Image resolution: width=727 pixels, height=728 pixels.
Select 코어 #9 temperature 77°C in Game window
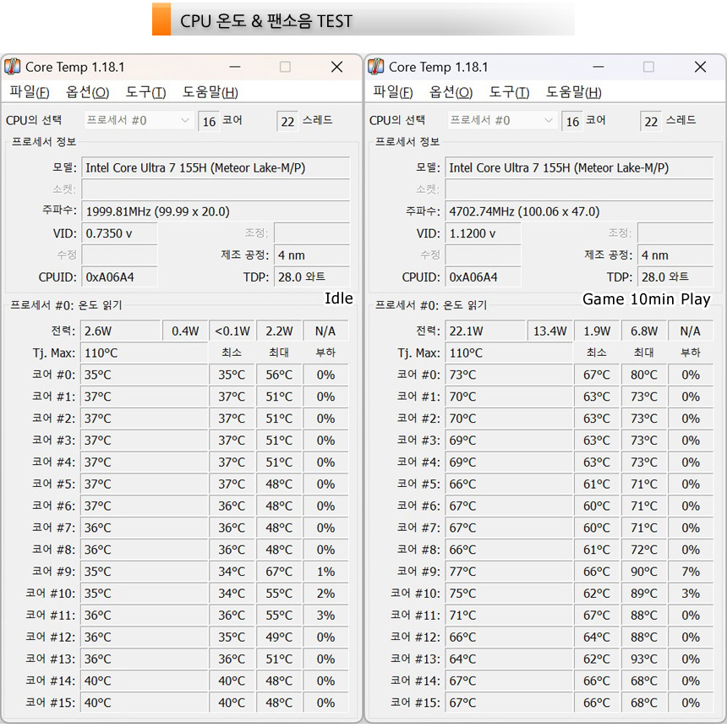(x=509, y=572)
